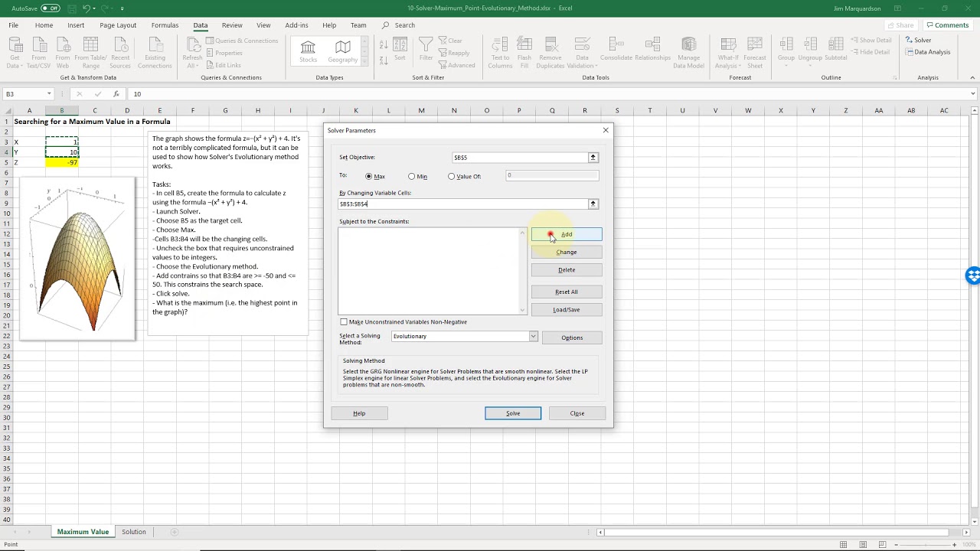Open the Insert ribbon tab
This screenshot has width=980, height=551.
(76, 25)
